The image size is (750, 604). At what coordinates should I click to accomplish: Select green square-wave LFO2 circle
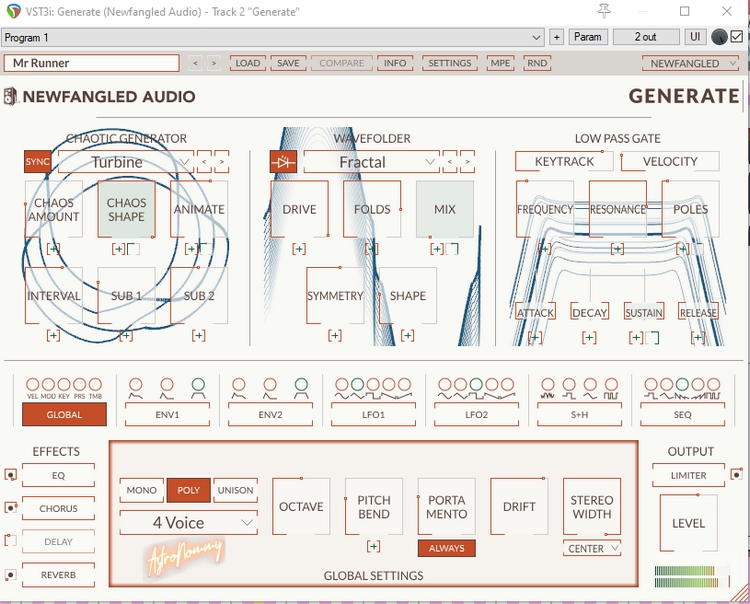(476, 384)
